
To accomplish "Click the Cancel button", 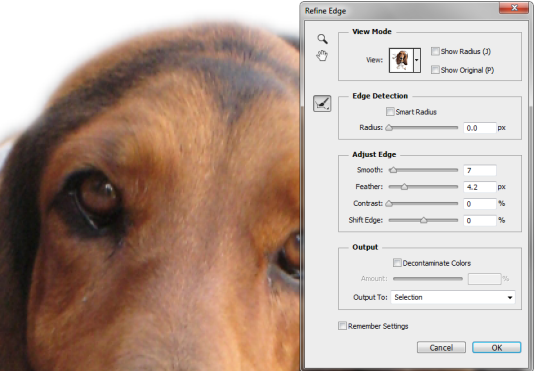I will click(x=441, y=347).
